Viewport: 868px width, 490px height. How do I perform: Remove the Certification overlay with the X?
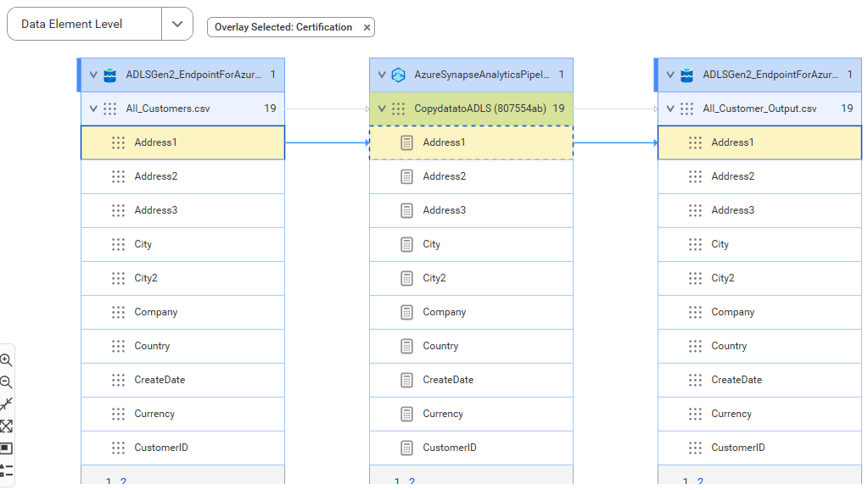pyautogui.click(x=367, y=27)
